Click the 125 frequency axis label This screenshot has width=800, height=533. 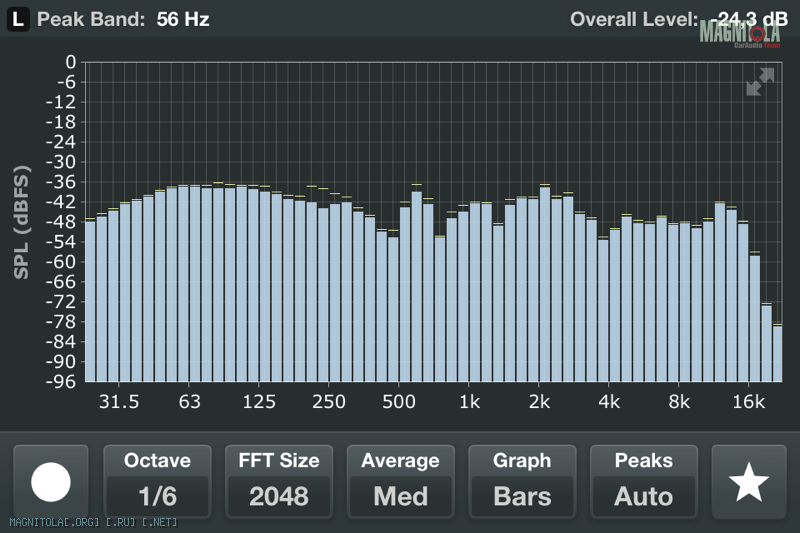259,402
